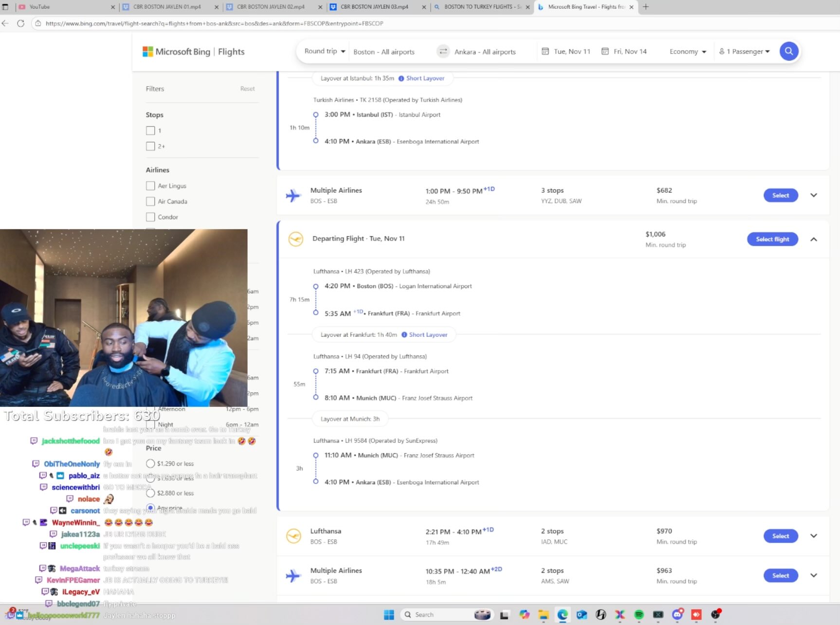Click the Lufthansa logo on the $970 flight
The image size is (840, 625).
(293, 536)
